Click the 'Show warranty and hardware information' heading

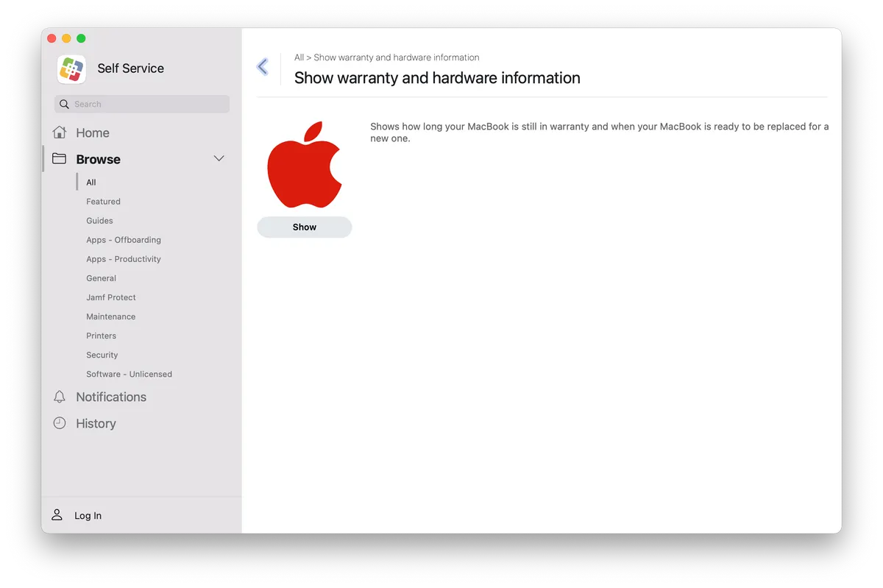click(x=437, y=78)
